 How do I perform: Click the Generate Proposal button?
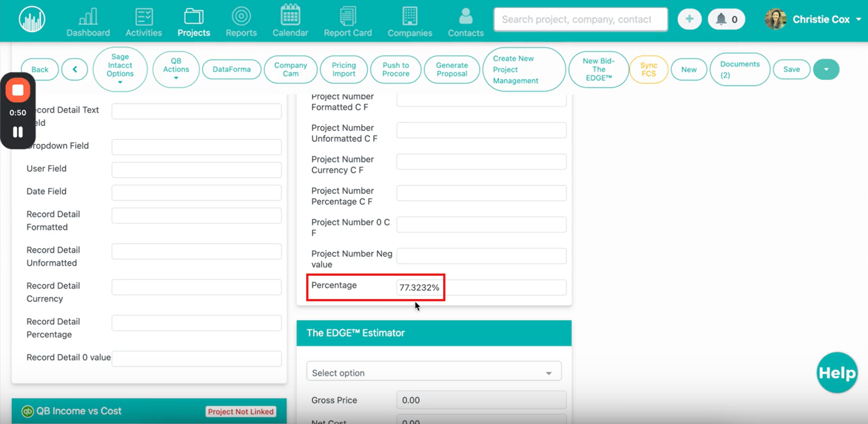pyautogui.click(x=451, y=69)
